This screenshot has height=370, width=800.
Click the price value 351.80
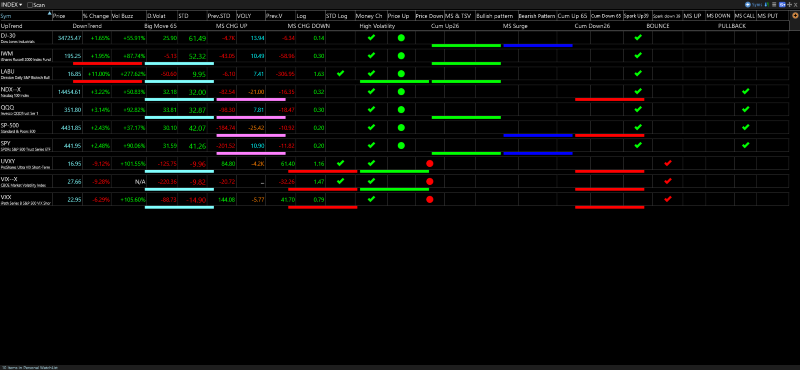[72, 110]
